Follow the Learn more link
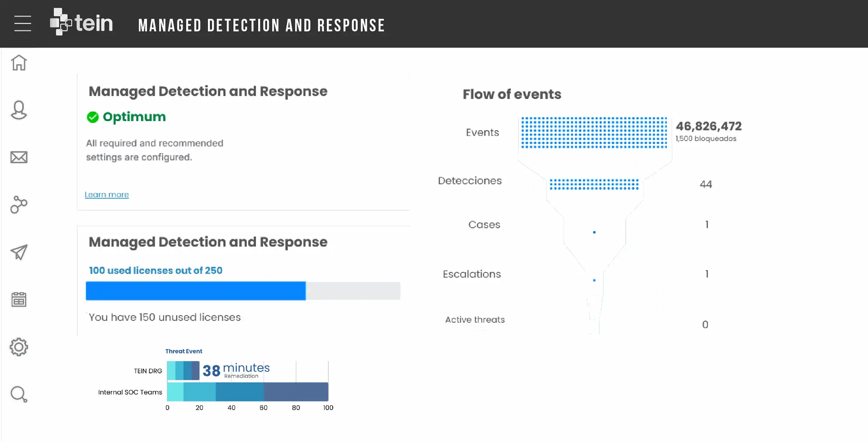This screenshot has height=443, width=868. [107, 194]
